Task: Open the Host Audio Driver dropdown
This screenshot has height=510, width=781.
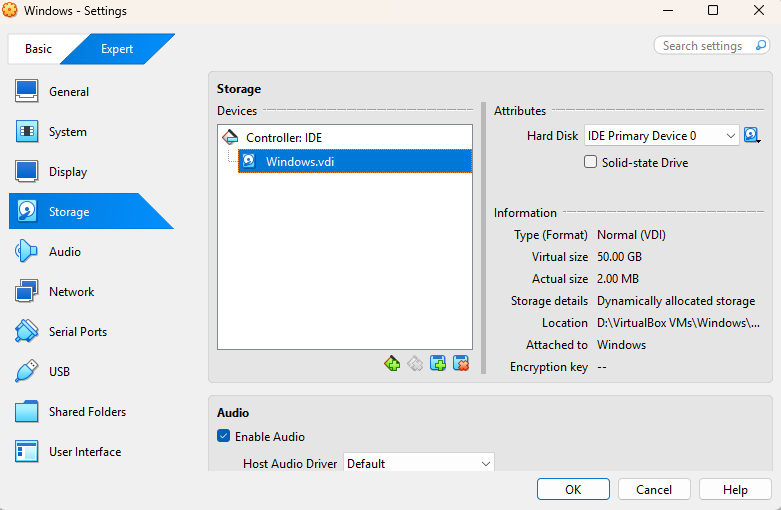Action: point(419,463)
